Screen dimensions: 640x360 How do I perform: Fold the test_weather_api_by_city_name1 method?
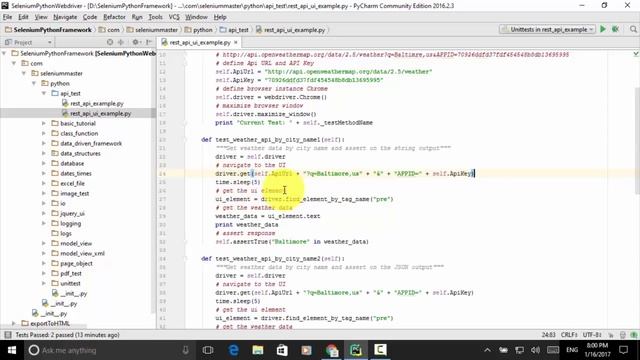(185, 140)
